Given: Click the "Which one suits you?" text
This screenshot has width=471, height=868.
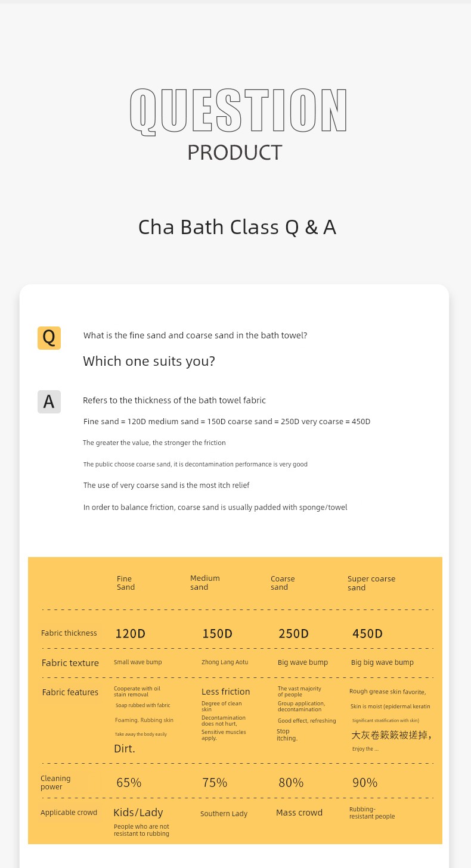Looking at the screenshot, I should point(148,361).
